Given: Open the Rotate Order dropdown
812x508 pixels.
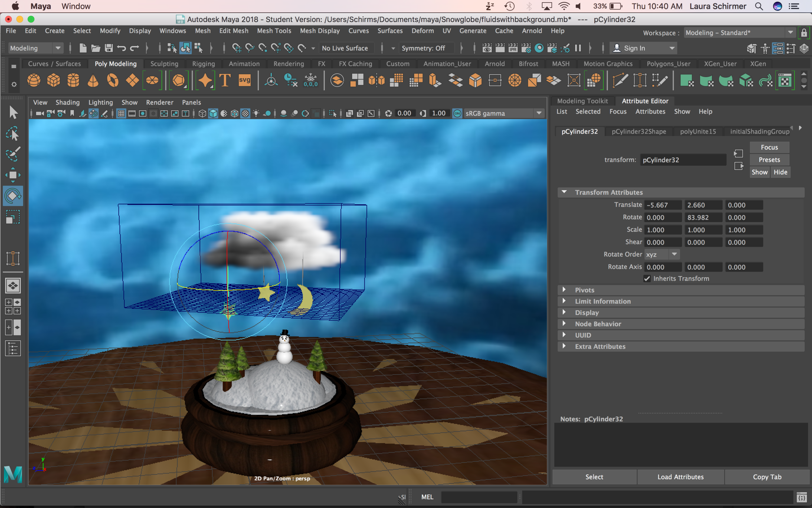Looking at the screenshot, I should tap(662, 254).
